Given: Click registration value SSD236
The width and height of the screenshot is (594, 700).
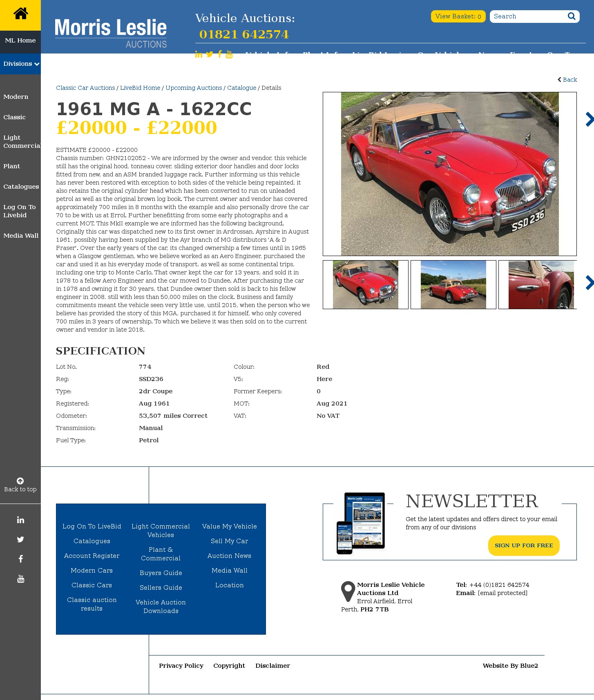Looking at the screenshot, I should pyautogui.click(x=151, y=379).
